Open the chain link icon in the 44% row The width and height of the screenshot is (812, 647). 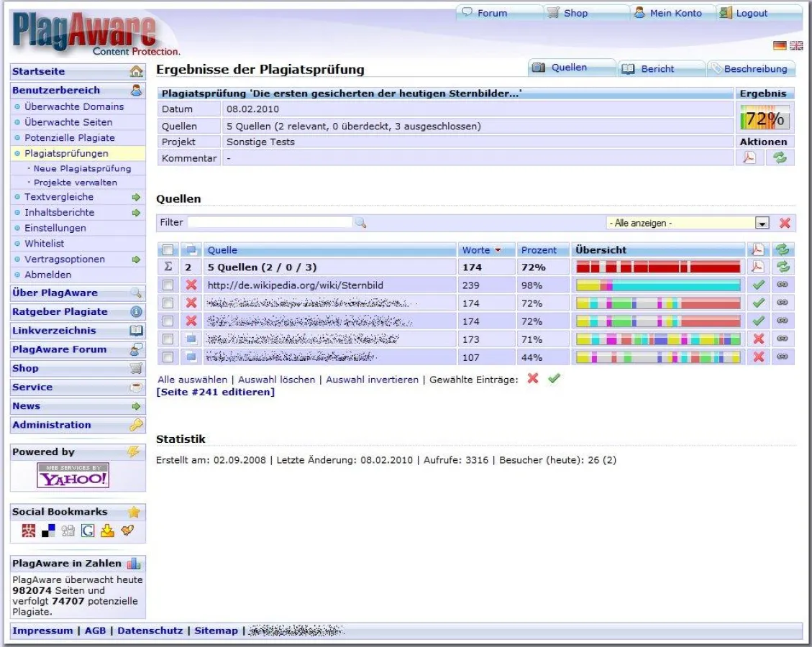783,357
